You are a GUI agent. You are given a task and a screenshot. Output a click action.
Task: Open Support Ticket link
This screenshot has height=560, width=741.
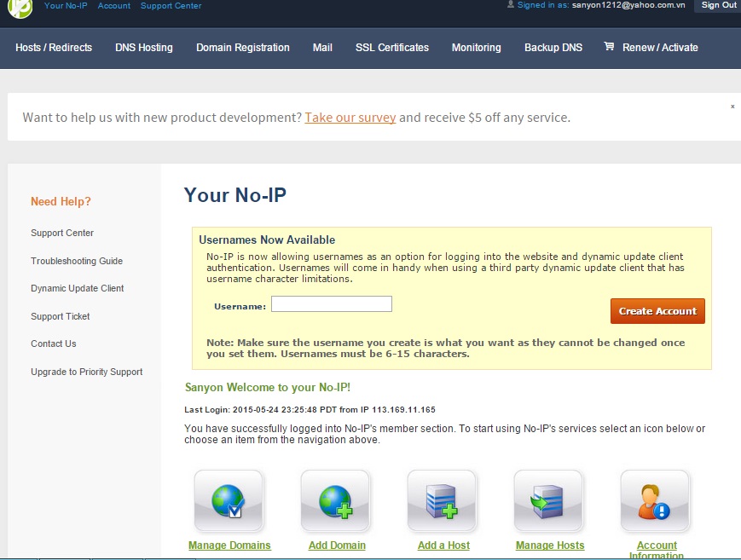pyautogui.click(x=60, y=316)
